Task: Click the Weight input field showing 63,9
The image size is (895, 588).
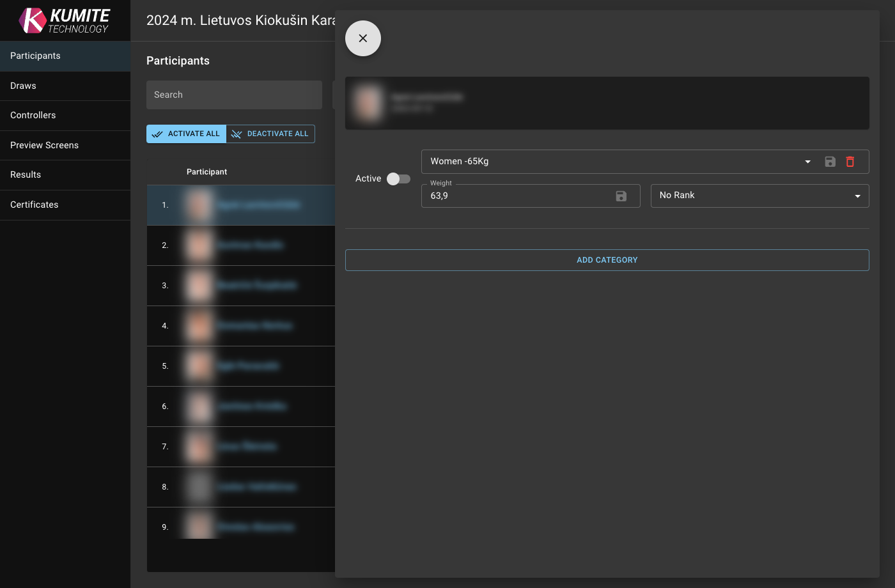Action: point(518,196)
